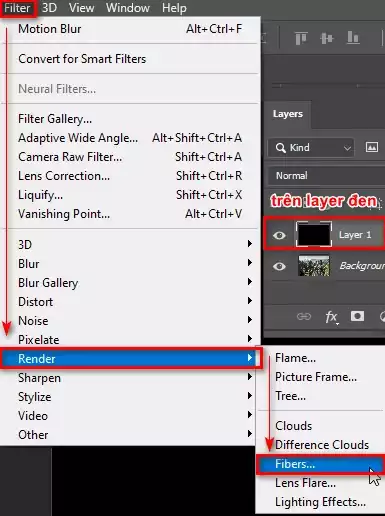Expand the Noise submenu
Image resolution: width=385 pixels, height=516 pixels.
click(130, 321)
